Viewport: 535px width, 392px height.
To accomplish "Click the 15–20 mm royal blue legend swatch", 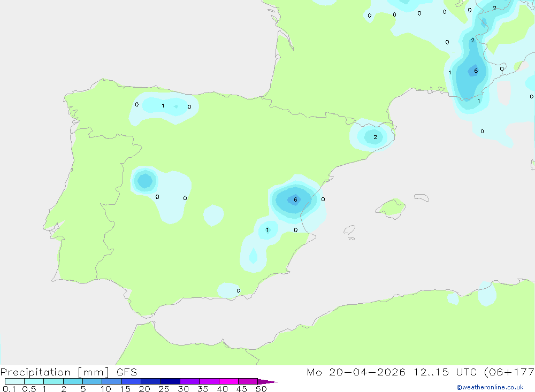I will [x=132, y=381].
